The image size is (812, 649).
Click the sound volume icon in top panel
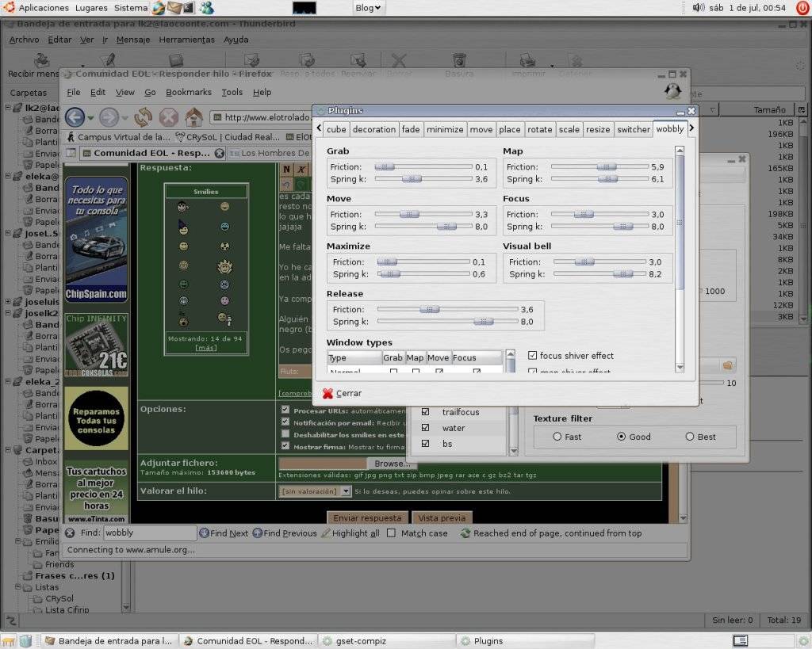tap(699, 8)
